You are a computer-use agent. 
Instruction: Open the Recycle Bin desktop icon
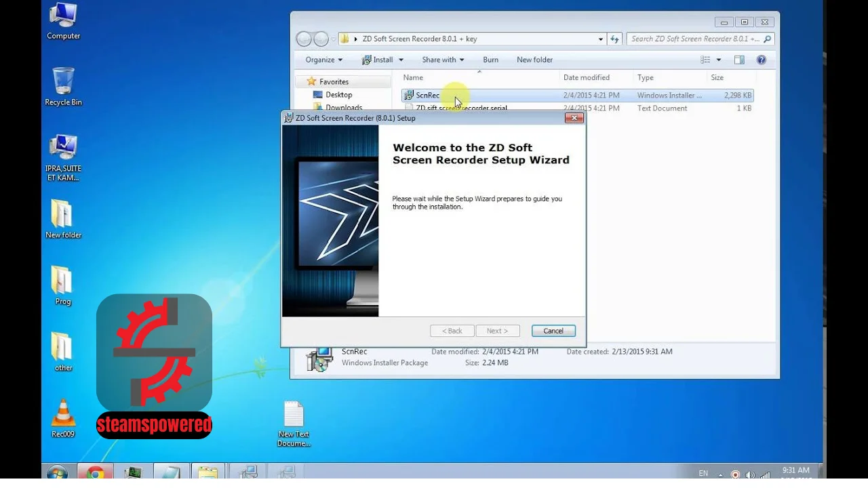63,87
